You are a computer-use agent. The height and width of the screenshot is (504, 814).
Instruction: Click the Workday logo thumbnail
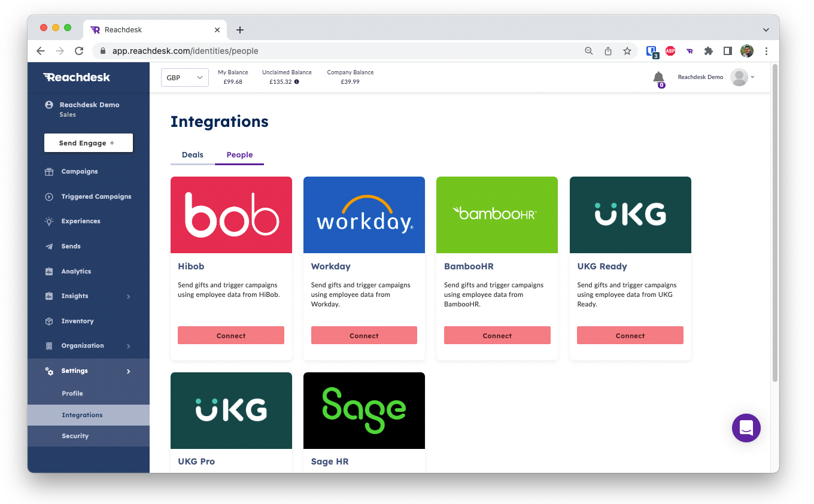tap(364, 215)
